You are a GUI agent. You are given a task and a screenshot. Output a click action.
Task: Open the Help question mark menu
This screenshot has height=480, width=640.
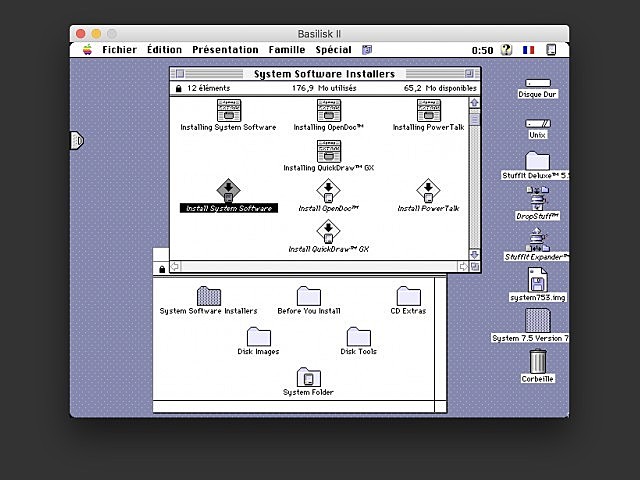pyautogui.click(x=507, y=50)
